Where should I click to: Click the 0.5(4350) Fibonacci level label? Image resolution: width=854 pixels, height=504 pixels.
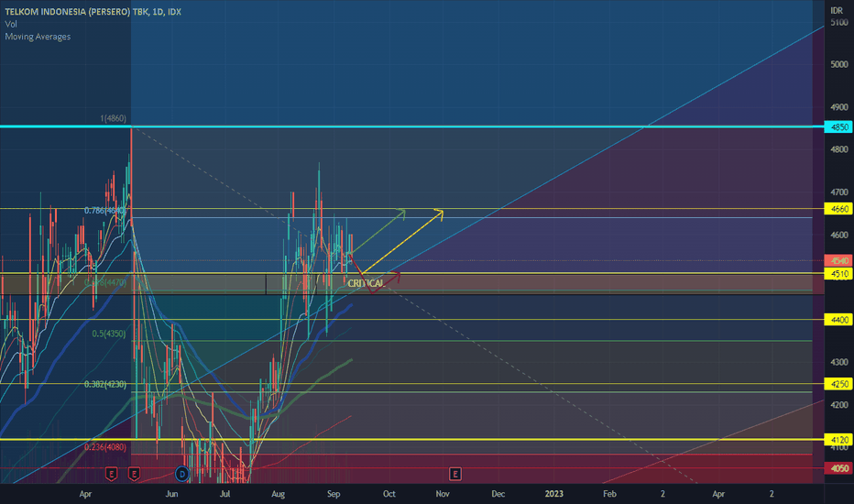pyautogui.click(x=109, y=334)
